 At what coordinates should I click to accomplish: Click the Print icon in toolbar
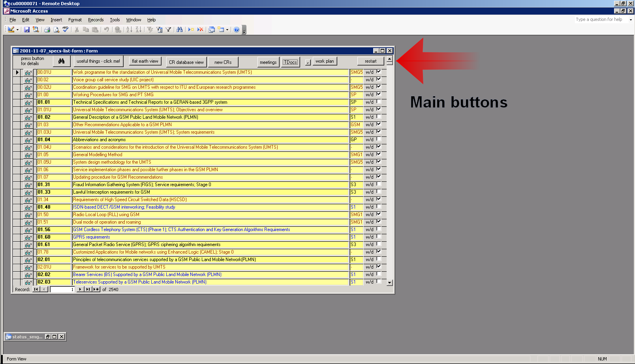point(47,30)
